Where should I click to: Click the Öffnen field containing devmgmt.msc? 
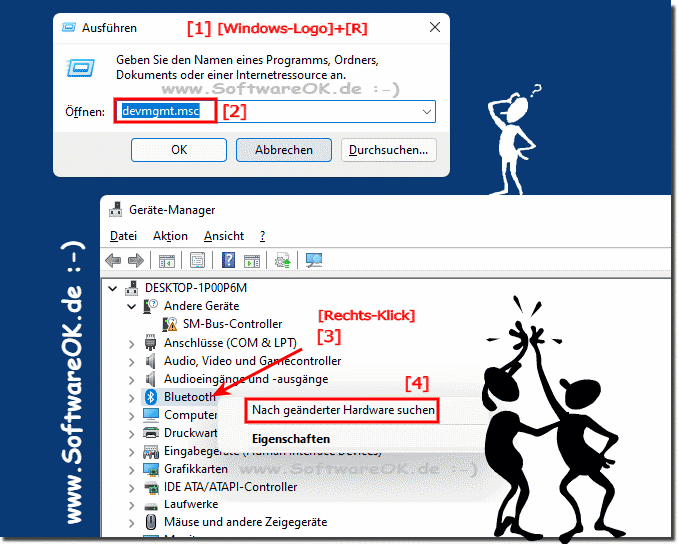coord(275,112)
